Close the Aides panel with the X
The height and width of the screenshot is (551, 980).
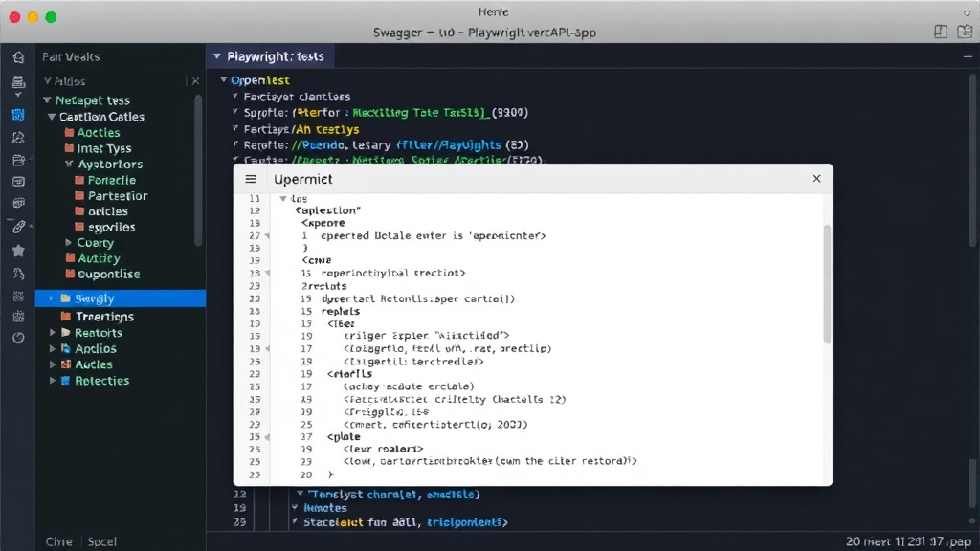[x=195, y=81]
